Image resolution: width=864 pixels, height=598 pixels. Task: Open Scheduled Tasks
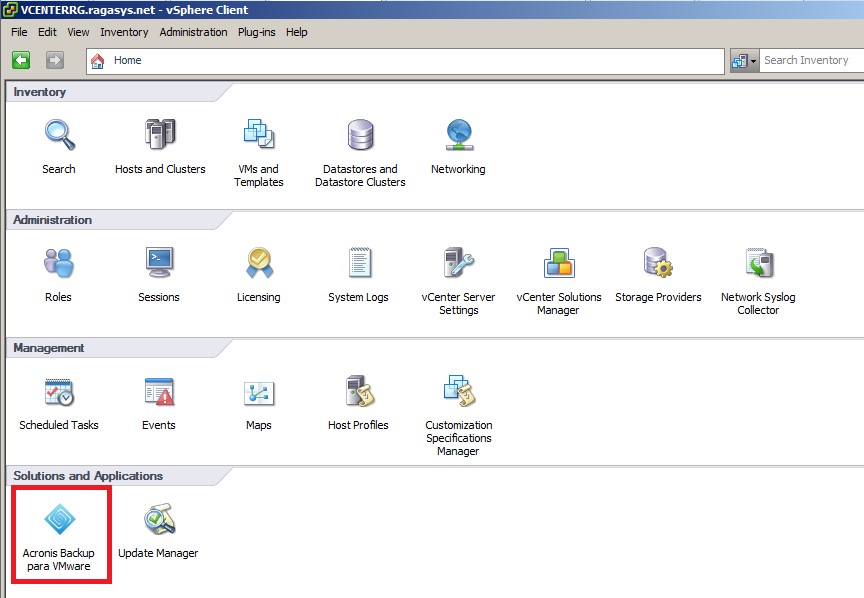pos(59,391)
